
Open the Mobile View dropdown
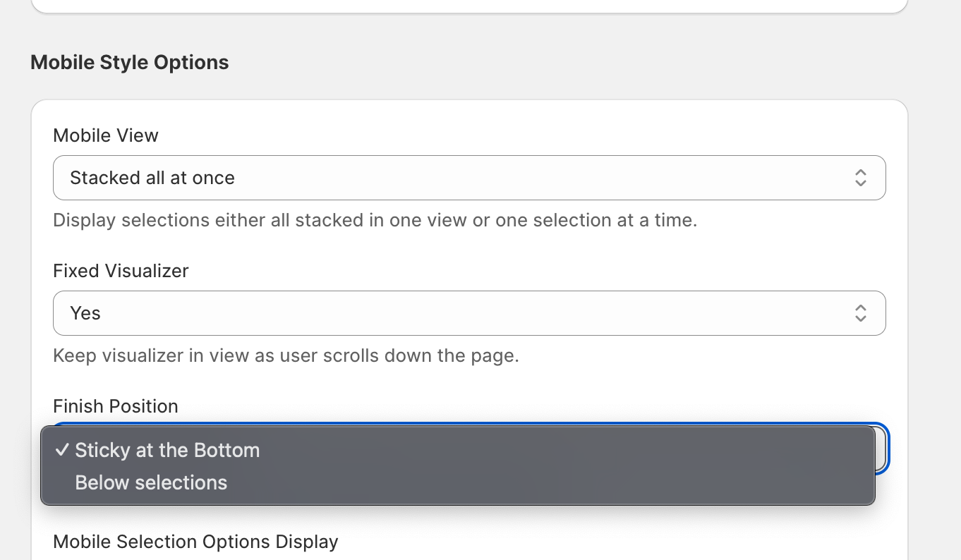coord(469,178)
